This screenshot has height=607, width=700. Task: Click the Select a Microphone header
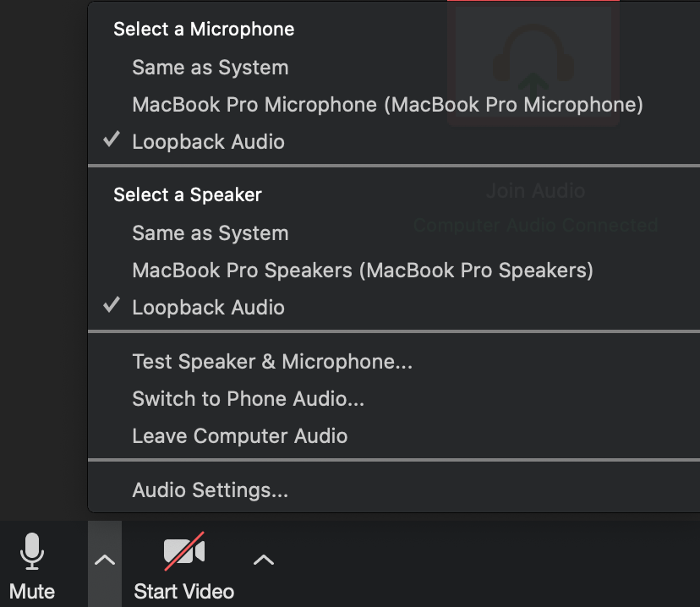204,30
